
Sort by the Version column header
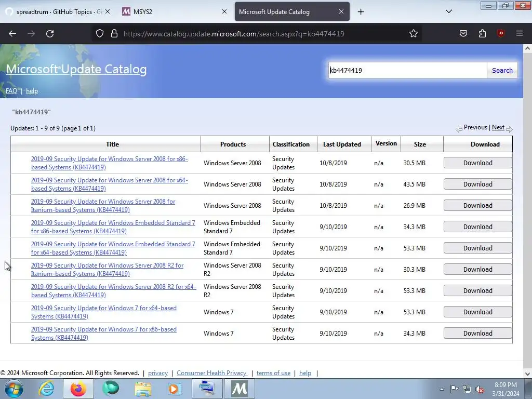386,143
